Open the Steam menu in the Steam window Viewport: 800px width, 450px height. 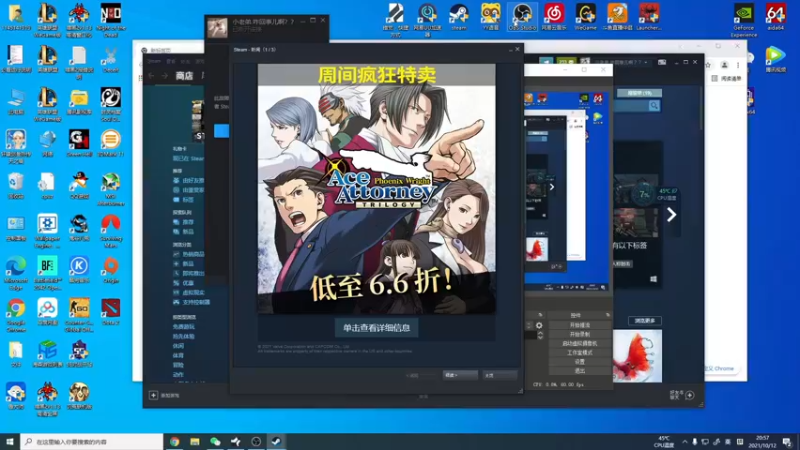click(x=154, y=61)
